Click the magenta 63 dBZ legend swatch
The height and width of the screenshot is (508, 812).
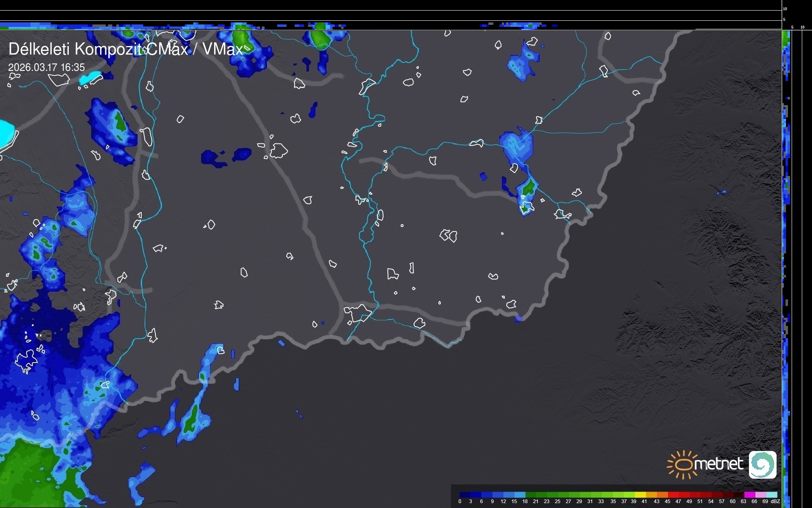point(749,495)
